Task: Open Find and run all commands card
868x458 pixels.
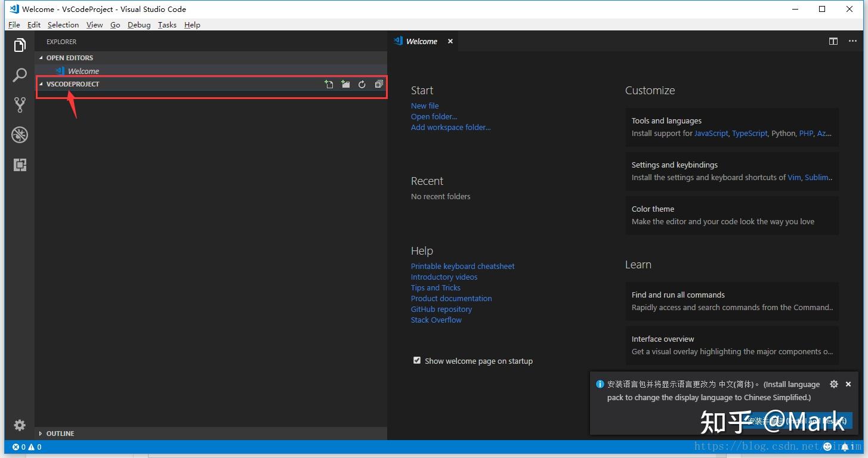Action: tap(732, 301)
